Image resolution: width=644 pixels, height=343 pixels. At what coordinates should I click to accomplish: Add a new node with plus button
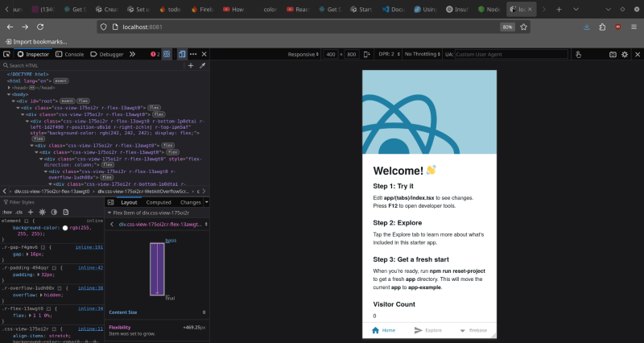coord(191,65)
